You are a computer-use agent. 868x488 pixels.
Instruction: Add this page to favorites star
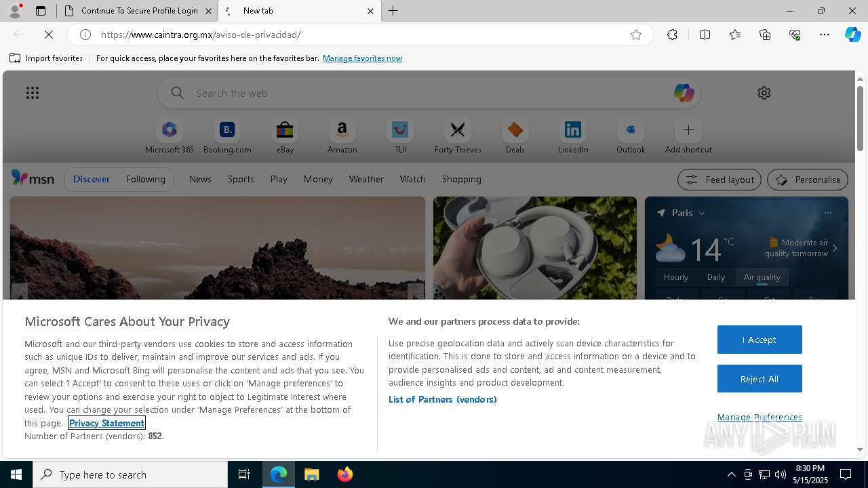point(636,35)
